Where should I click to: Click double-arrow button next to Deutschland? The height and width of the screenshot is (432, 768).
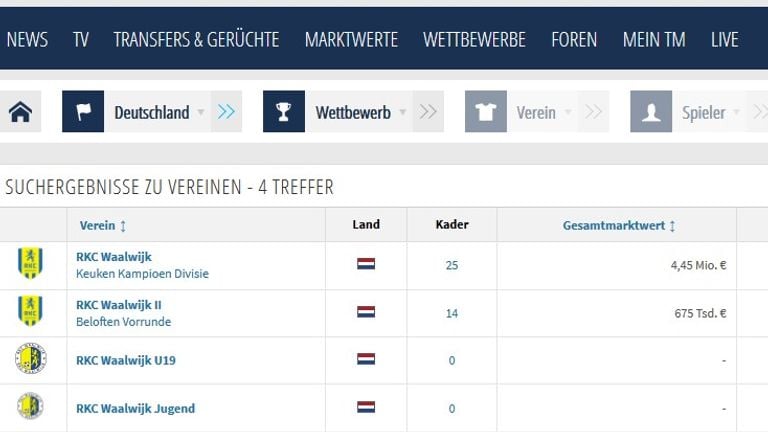click(227, 112)
